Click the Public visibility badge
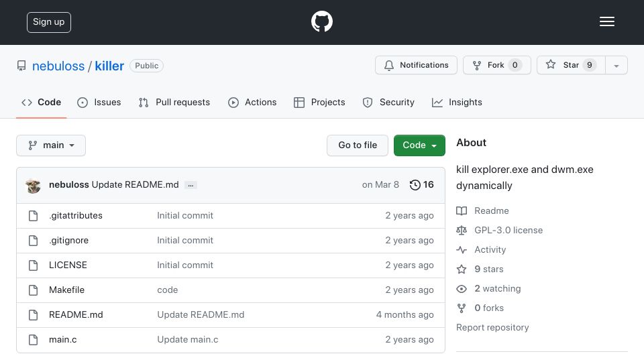Viewport: 644px width, 362px height. [x=147, y=66]
